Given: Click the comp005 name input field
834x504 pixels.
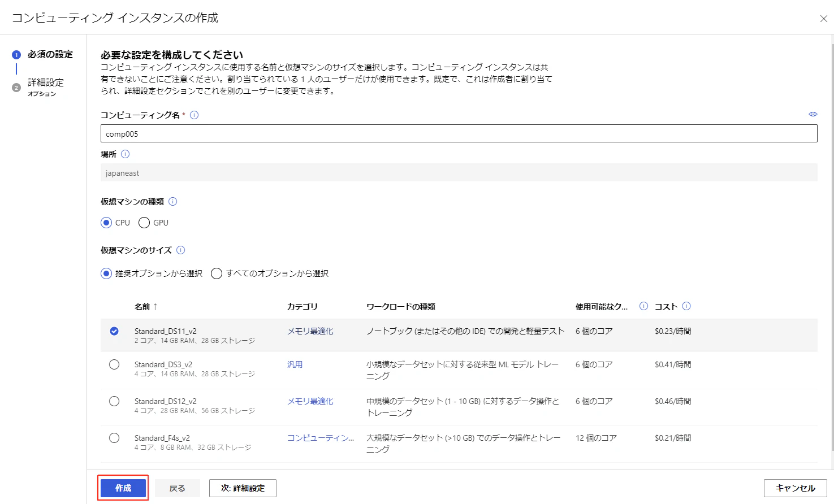Looking at the screenshot, I should point(459,134).
